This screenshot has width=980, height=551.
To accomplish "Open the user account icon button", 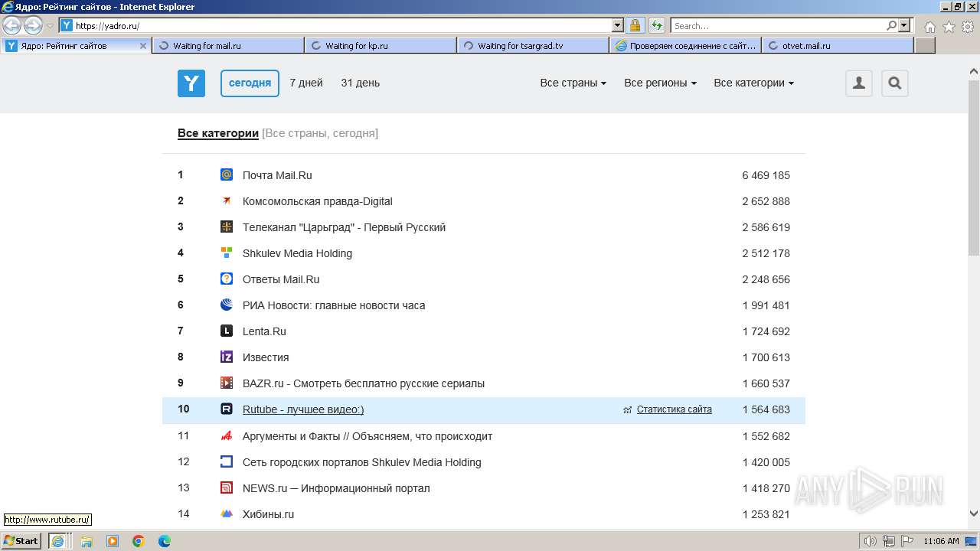I will 859,83.
